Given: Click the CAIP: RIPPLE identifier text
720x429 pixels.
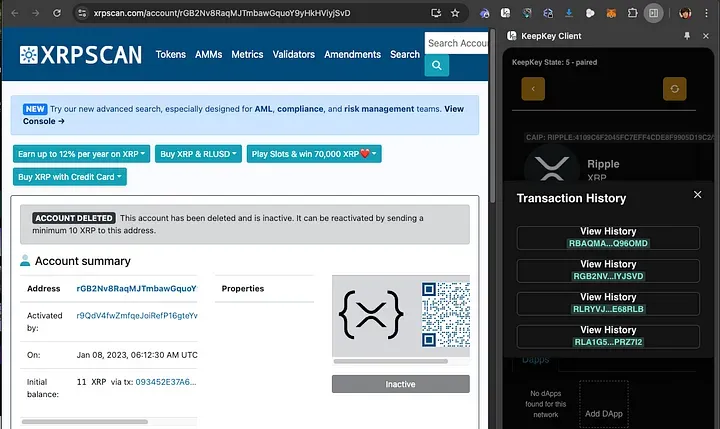Looking at the screenshot, I should (x=619, y=137).
